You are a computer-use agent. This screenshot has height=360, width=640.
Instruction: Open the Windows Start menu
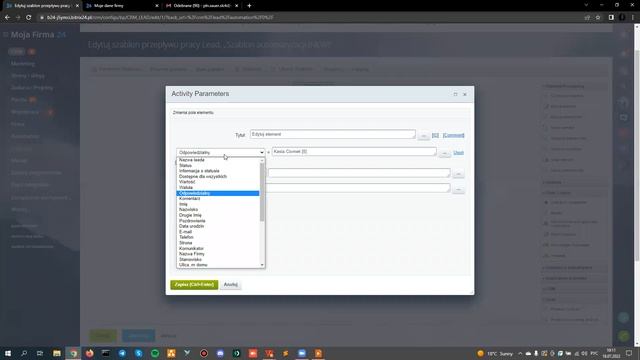coord(8,353)
